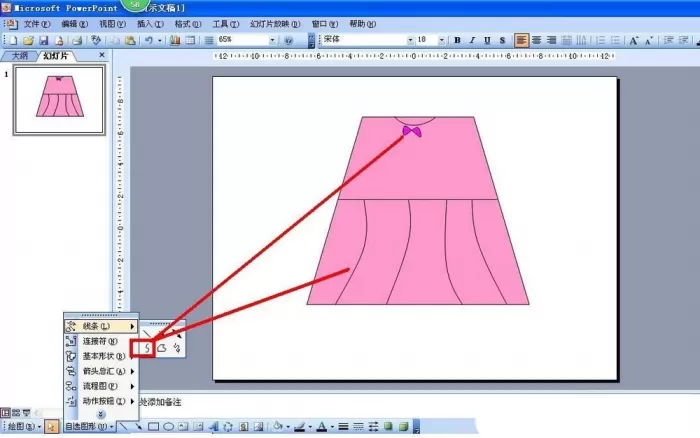The image size is (700, 438).
Task: Insert clip art from drawing toolbar
Action: click(x=243, y=427)
